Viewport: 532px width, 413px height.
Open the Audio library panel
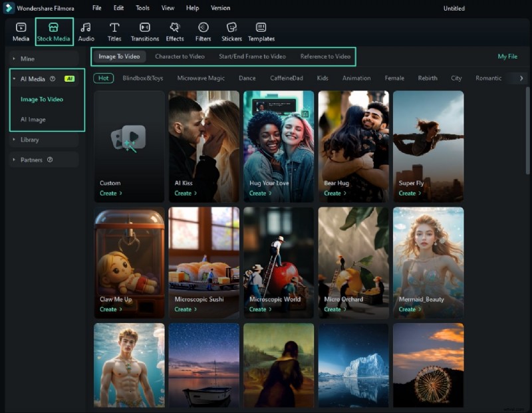[85, 31]
